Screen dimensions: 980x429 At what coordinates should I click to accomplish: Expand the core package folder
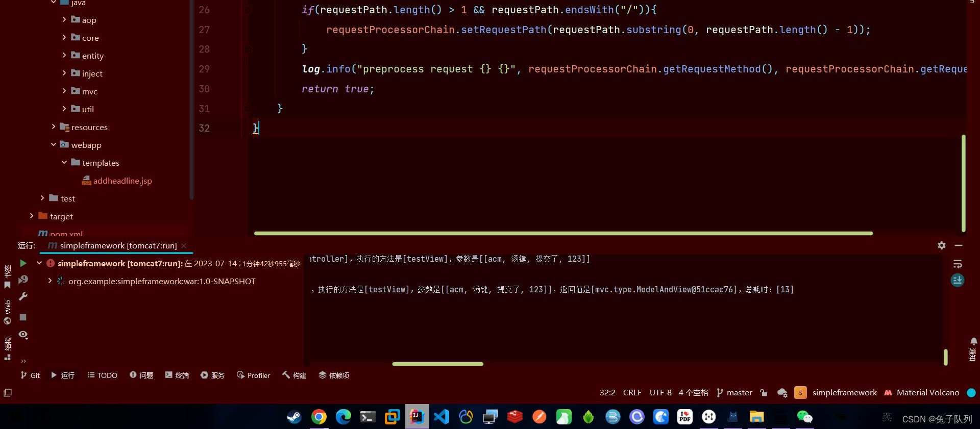(64, 37)
